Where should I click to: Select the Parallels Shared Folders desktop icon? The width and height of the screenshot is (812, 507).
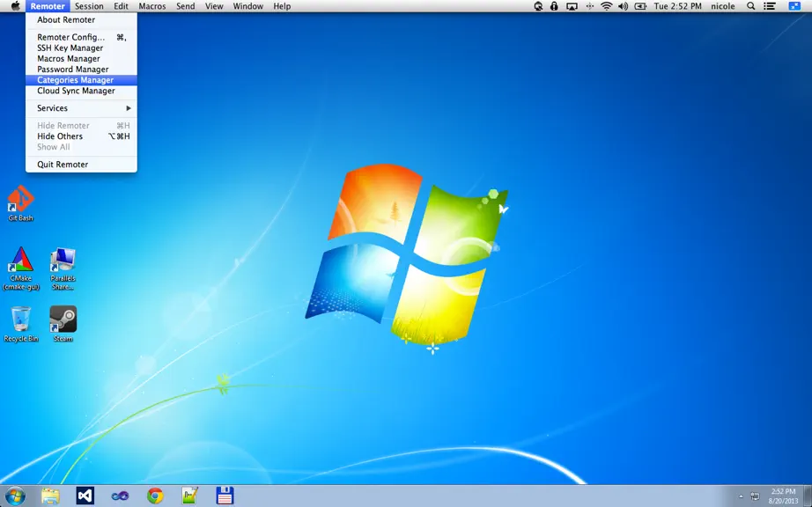tap(63, 268)
